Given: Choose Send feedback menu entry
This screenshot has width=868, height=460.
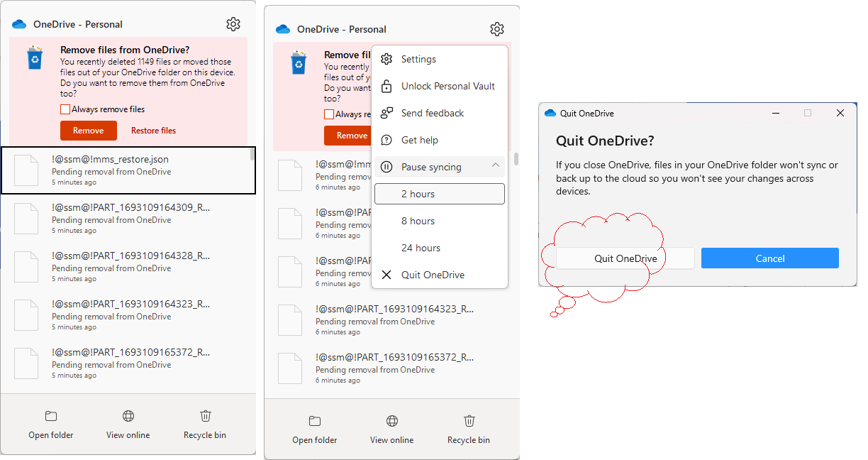Looking at the screenshot, I should 440,113.
